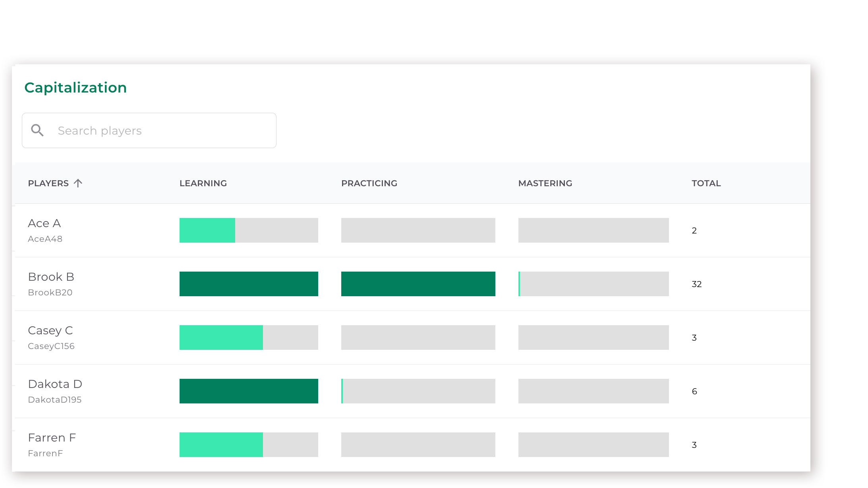Image resolution: width=868 pixels, height=488 pixels.
Task: Click the PLAYERS column header
Action: click(56, 183)
